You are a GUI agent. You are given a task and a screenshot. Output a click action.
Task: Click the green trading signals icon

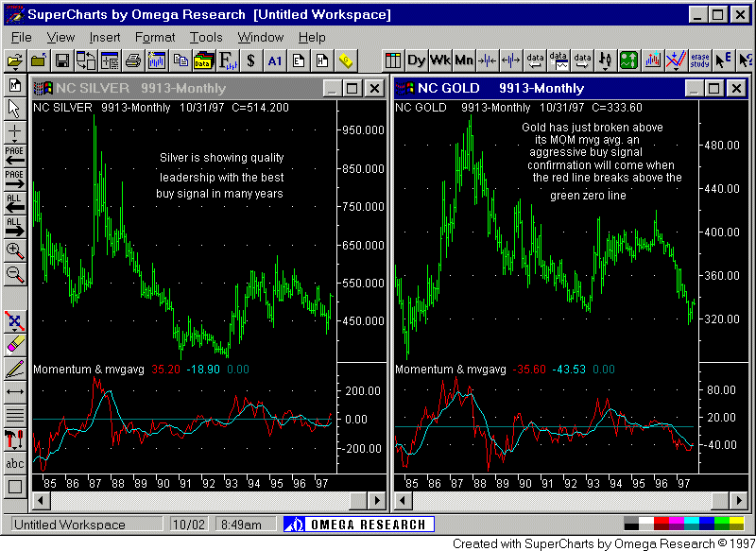point(629,60)
